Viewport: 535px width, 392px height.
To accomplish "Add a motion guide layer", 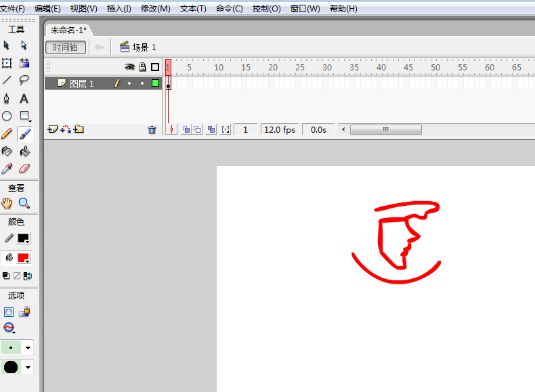I will pyautogui.click(x=66, y=129).
